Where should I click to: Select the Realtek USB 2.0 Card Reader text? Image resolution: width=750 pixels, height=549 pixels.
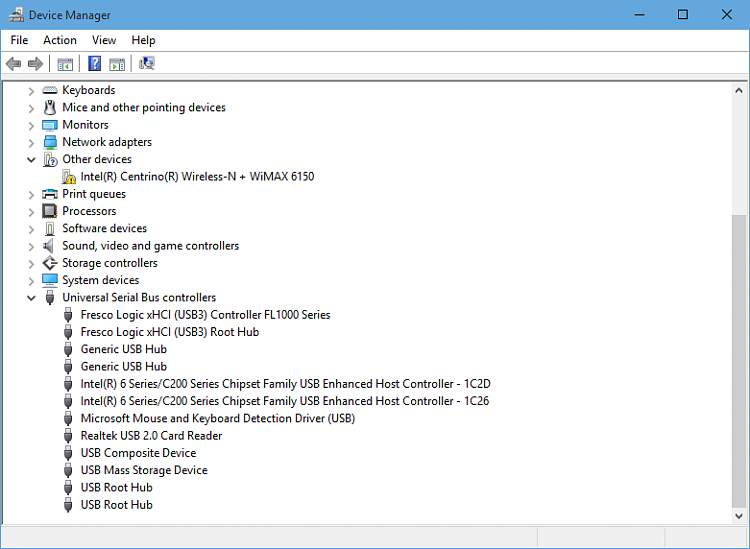tap(151, 436)
